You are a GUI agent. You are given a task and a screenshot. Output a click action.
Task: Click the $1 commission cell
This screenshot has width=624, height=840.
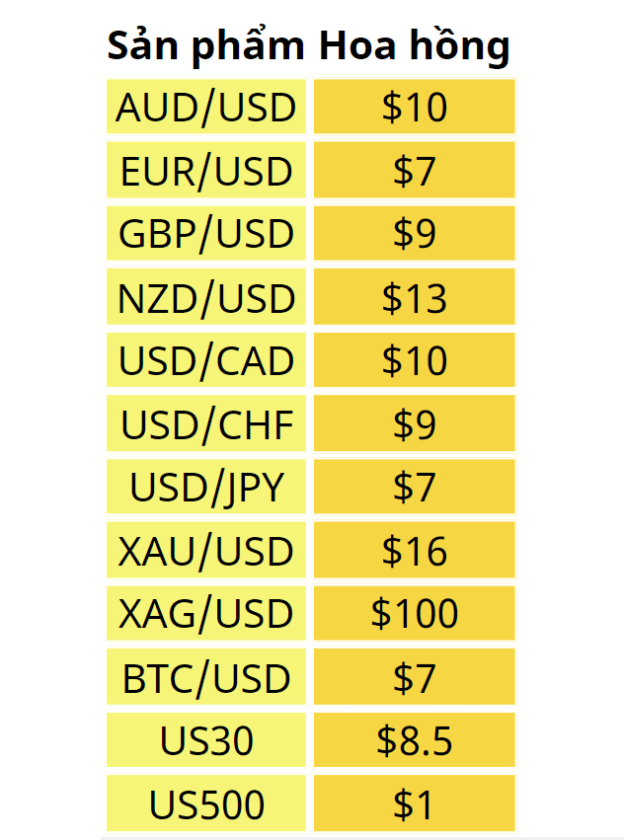(x=415, y=805)
